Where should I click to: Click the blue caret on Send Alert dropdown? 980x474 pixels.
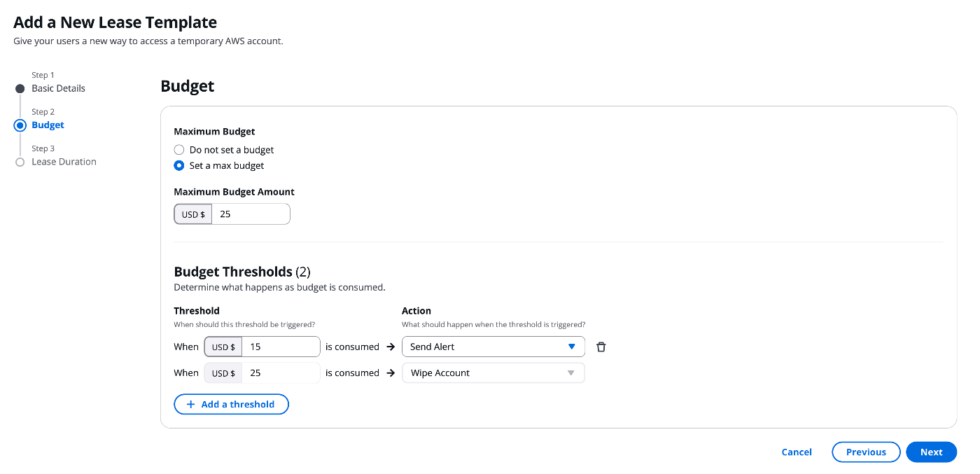pos(571,347)
